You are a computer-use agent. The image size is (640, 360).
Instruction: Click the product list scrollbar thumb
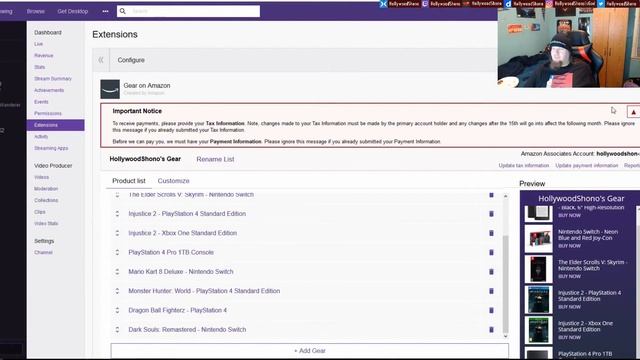click(506, 284)
